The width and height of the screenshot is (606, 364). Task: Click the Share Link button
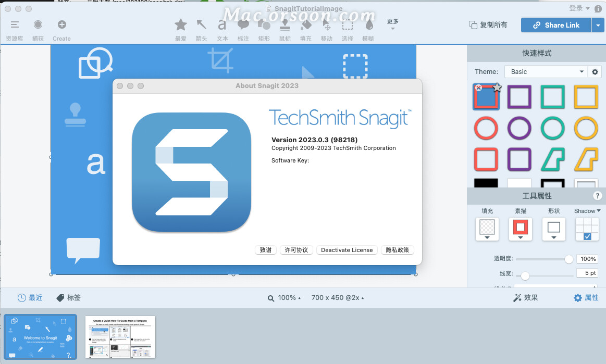click(x=556, y=25)
